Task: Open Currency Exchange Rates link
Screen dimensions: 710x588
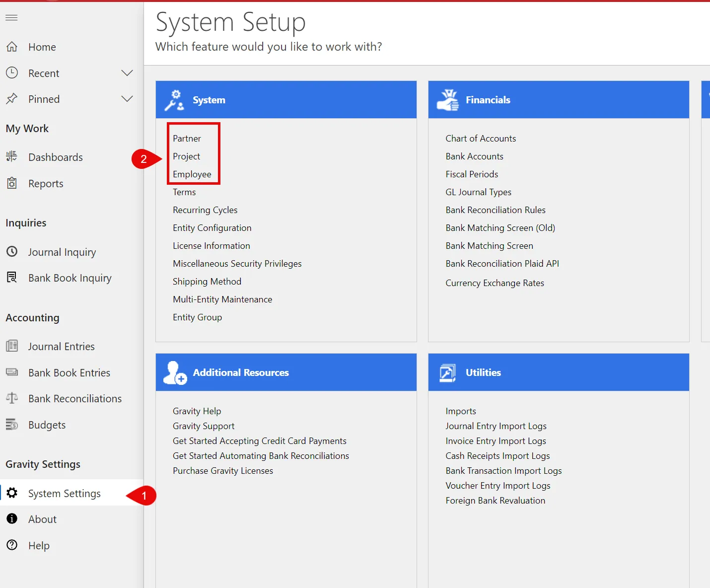Action: click(495, 283)
